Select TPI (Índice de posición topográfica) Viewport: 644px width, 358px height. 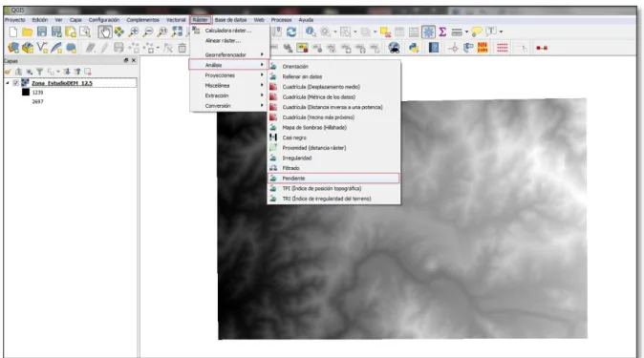point(333,188)
